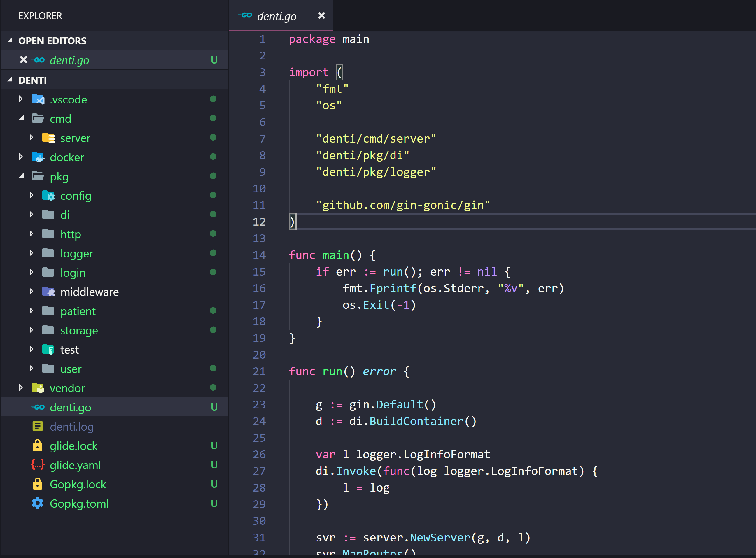Expand the server folder arrow
Viewport: 756px width, 558px height.
click(32, 138)
